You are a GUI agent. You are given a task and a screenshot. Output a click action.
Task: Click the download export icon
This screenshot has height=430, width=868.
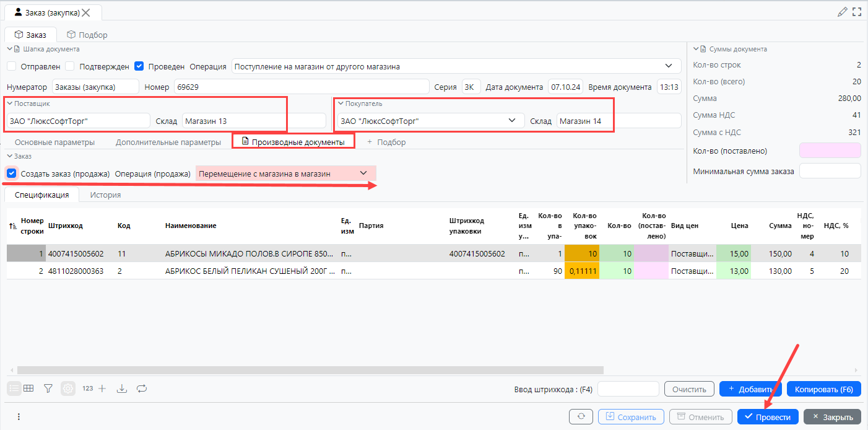(122, 388)
